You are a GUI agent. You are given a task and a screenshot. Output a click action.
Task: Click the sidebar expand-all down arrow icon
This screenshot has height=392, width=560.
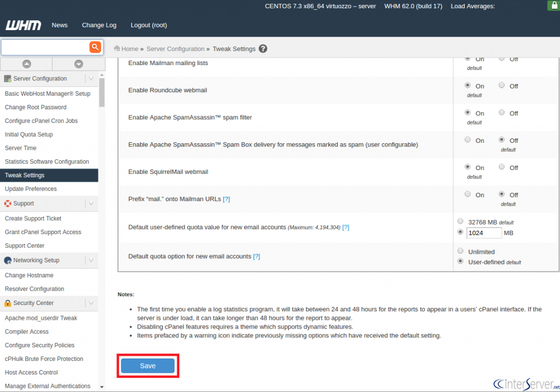pos(78,64)
